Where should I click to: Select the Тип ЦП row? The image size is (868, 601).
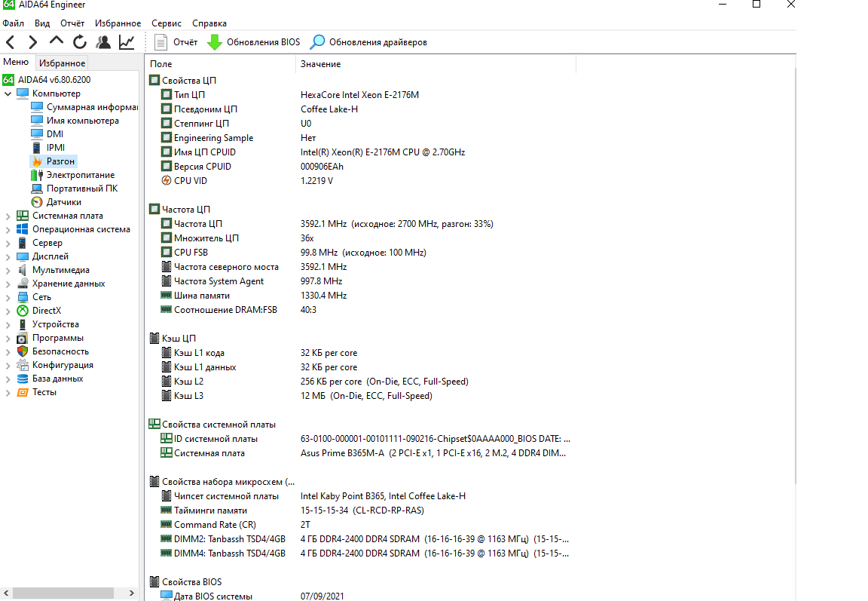pos(360,95)
